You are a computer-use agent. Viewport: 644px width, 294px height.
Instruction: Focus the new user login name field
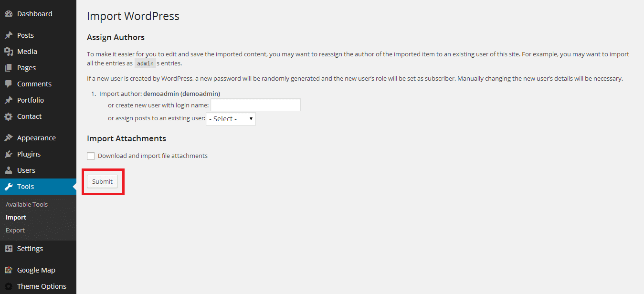click(x=255, y=105)
